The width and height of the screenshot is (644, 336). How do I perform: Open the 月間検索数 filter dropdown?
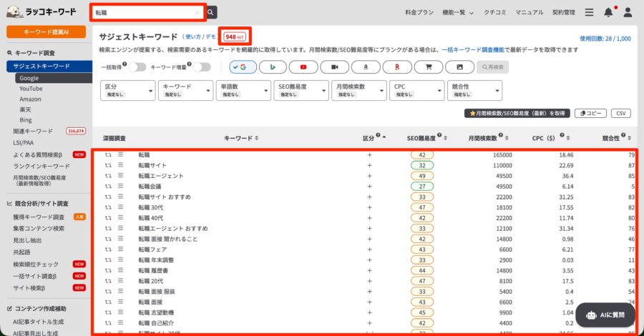click(x=359, y=90)
